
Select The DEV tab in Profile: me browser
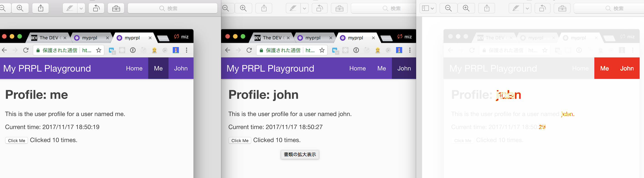[48, 38]
